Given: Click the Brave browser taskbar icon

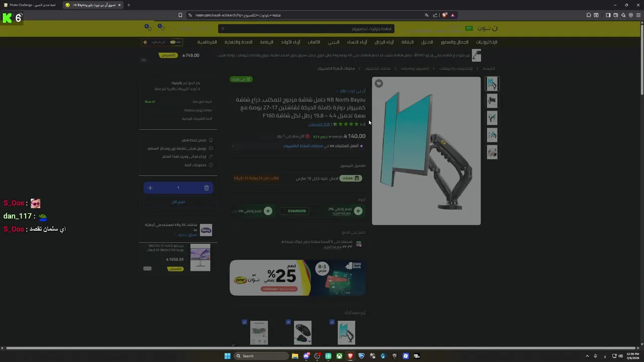Looking at the screenshot, I should coord(350,356).
